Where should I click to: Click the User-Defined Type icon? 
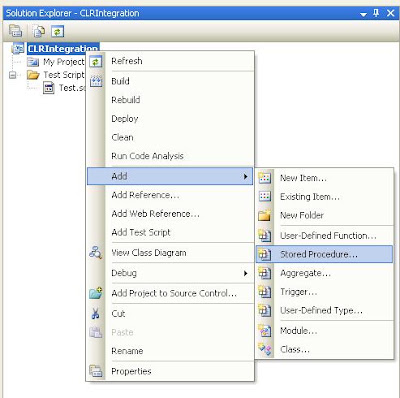coord(265,310)
